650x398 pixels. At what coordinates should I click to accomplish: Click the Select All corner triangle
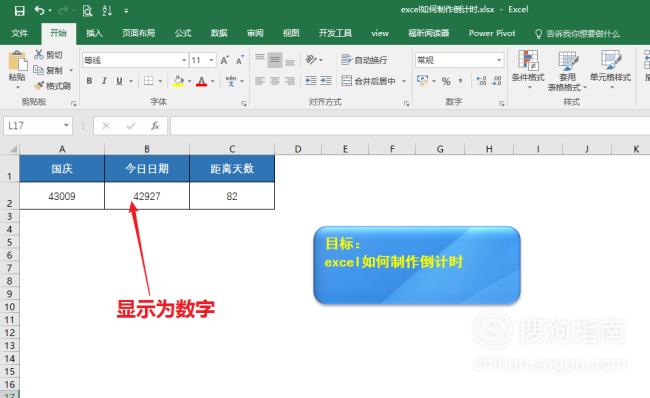click(13, 149)
